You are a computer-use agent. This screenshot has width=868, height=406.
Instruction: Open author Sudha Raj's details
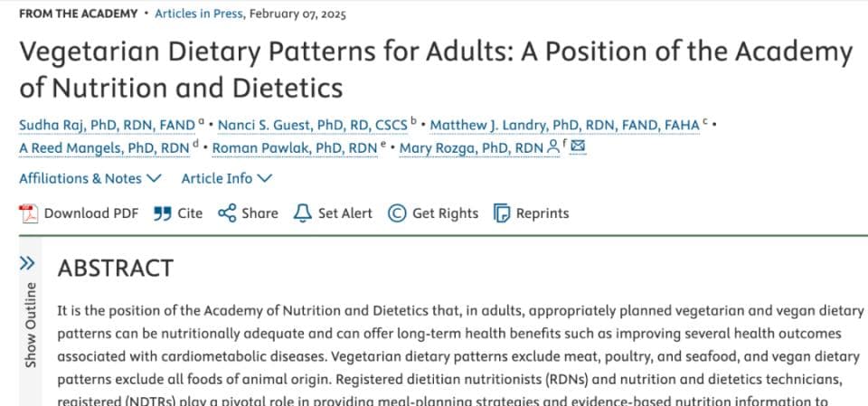pyautogui.click(x=108, y=126)
